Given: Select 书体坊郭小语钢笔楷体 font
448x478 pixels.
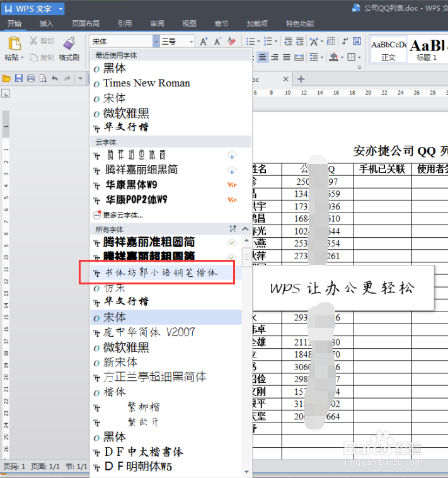Looking at the screenshot, I should [x=166, y=272].
